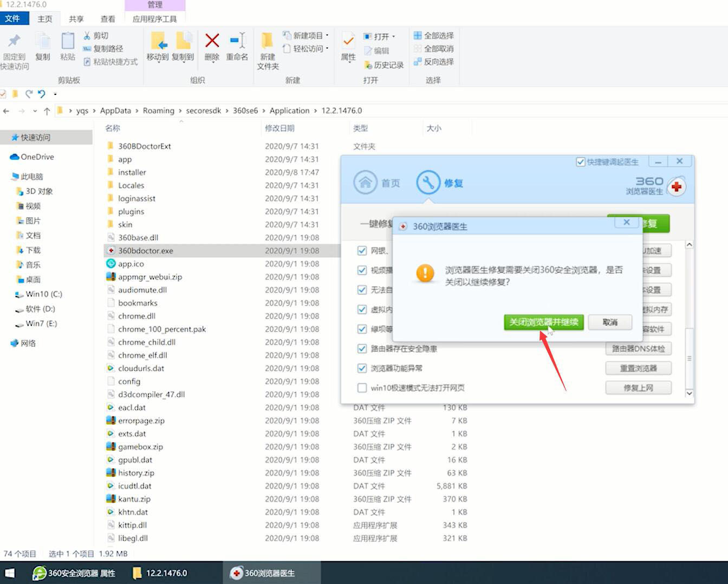
Task: Uncheck the 浏览器功能异常 checkbox
Action: click(362, 368)
